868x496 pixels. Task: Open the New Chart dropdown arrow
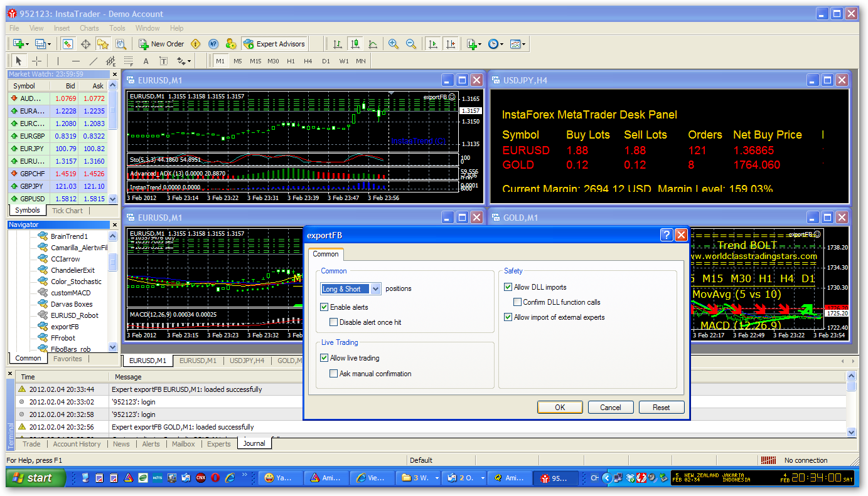coord(27,44)
